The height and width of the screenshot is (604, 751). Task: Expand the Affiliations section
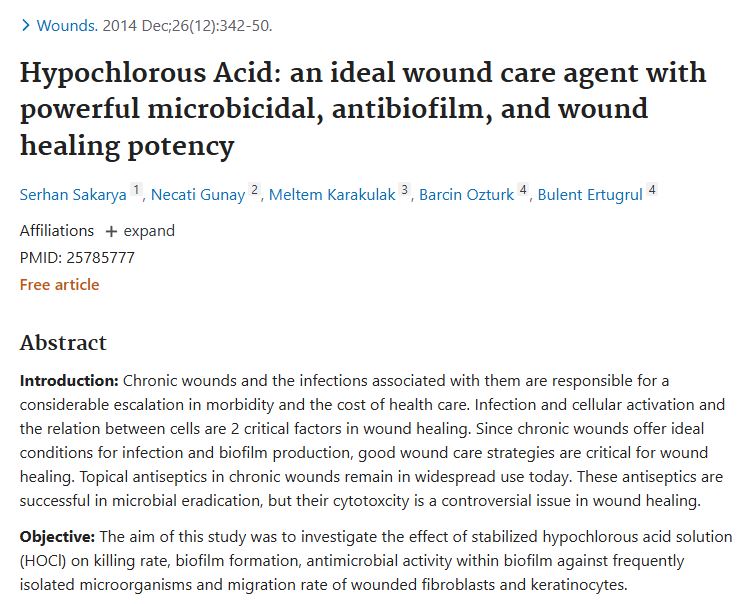pyautogui.click(x=148, y=231)
